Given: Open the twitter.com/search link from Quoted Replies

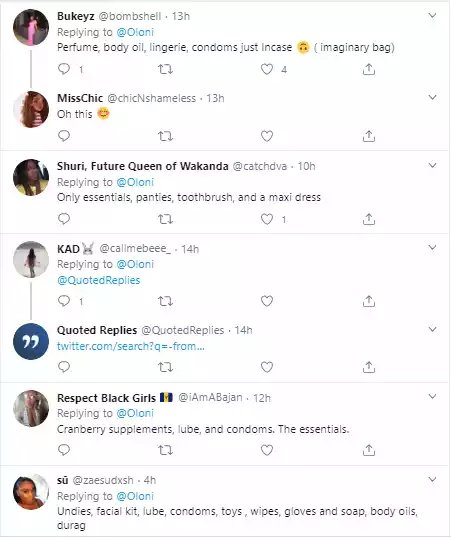Looking at the screenshot, I should 131,346.
